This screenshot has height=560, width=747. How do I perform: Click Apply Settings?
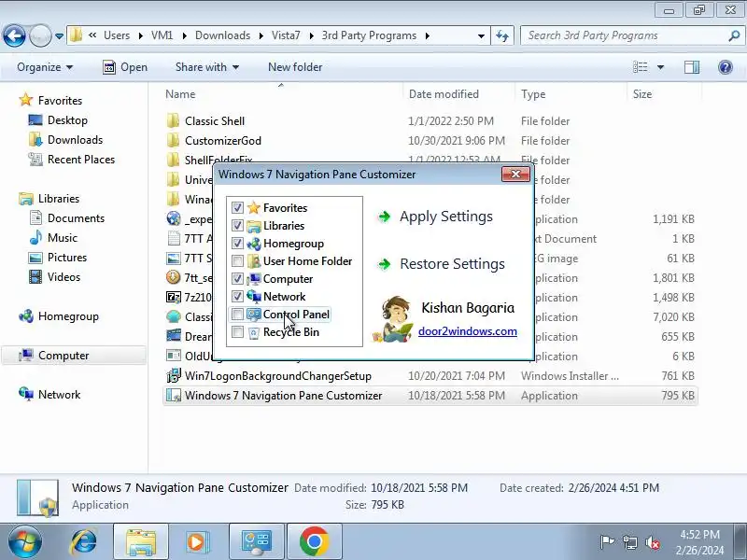(446, 217)
